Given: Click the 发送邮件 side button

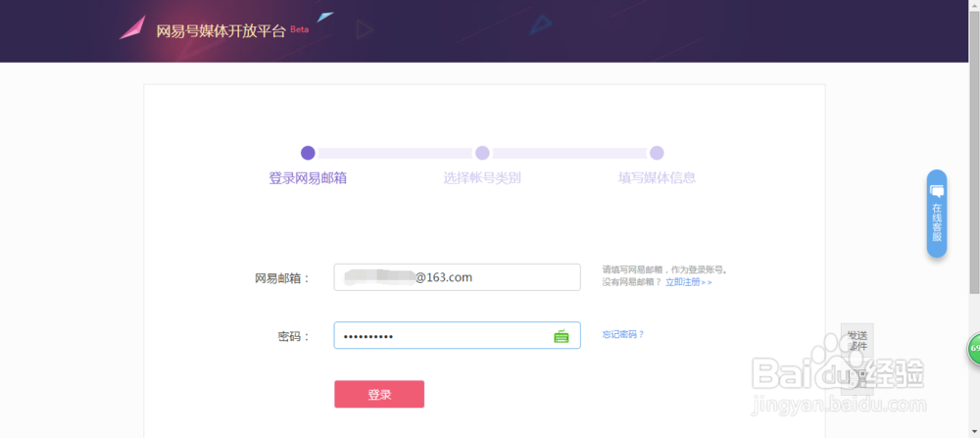Looking at the screenshot, I should tap(857, 341).
